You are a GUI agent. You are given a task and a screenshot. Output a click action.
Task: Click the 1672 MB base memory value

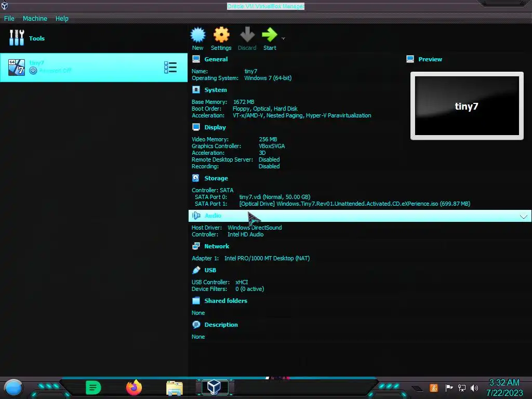coord(244,102)
